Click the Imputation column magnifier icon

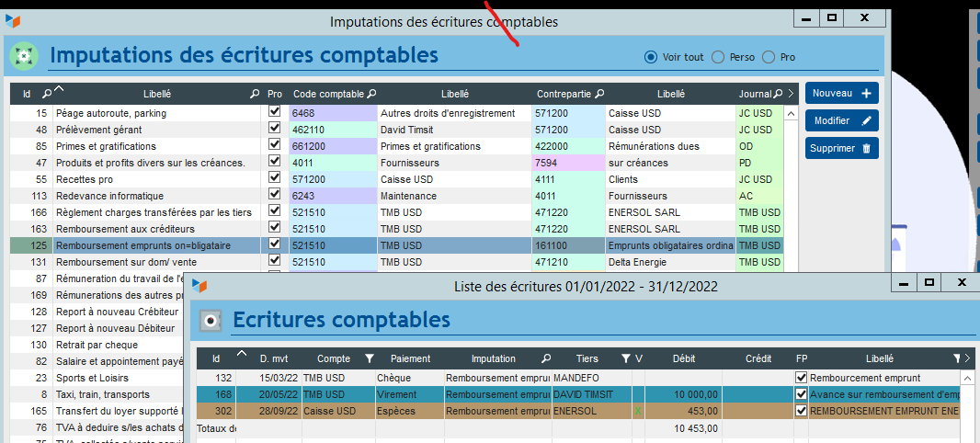point(545,358)
